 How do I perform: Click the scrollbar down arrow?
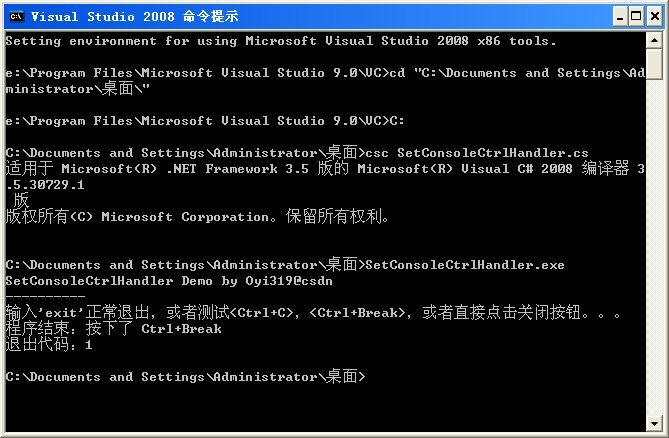tap(654, 423)
